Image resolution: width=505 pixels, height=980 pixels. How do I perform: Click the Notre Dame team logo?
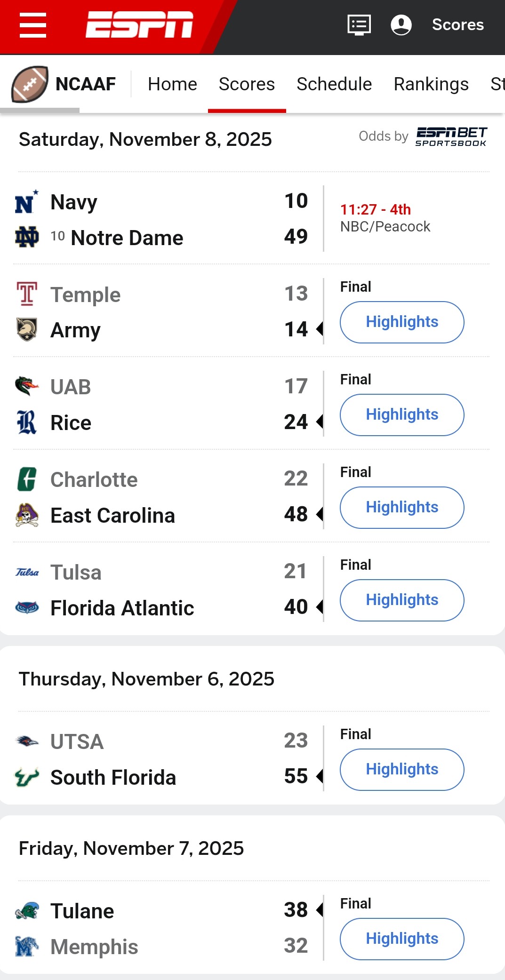point(27,237)
